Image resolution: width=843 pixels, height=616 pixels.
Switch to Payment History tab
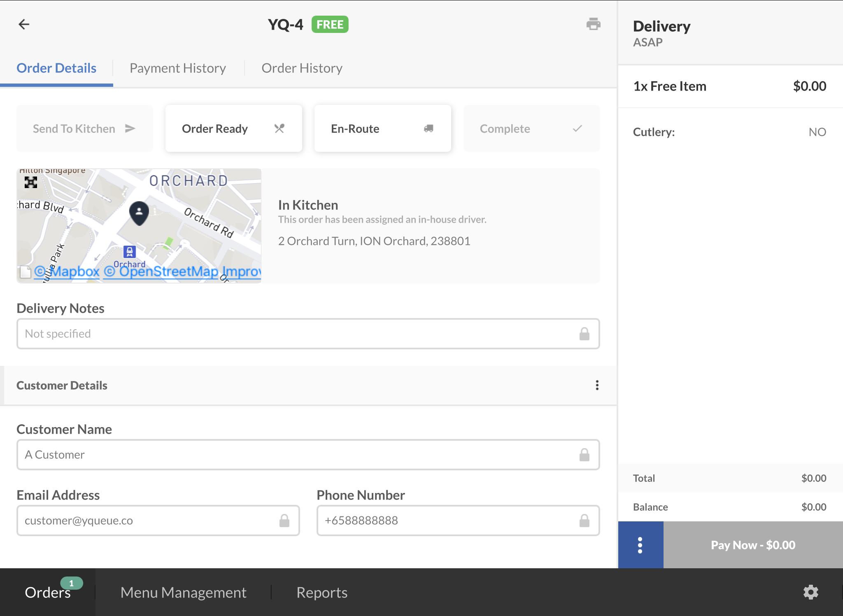coord(178,68)
